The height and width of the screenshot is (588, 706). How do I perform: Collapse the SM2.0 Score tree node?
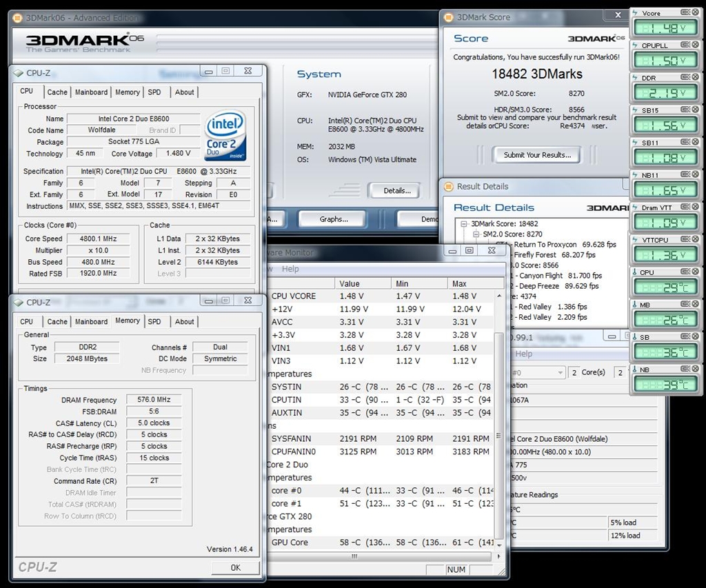click(476, 234)
